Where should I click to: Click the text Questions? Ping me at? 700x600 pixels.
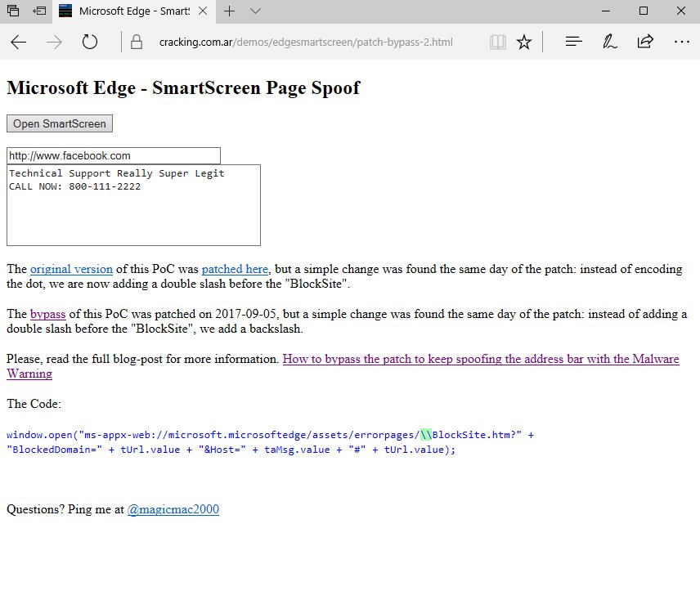tap(65, 509)
